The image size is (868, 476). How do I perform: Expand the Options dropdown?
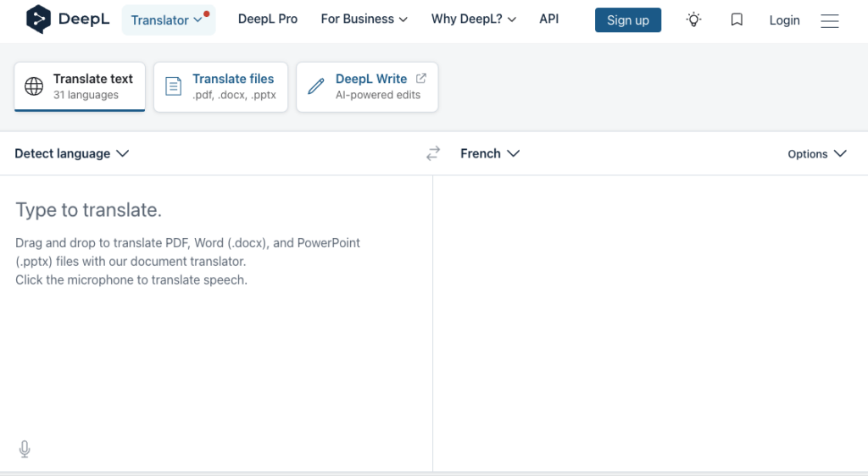click(x=817, y=153)
